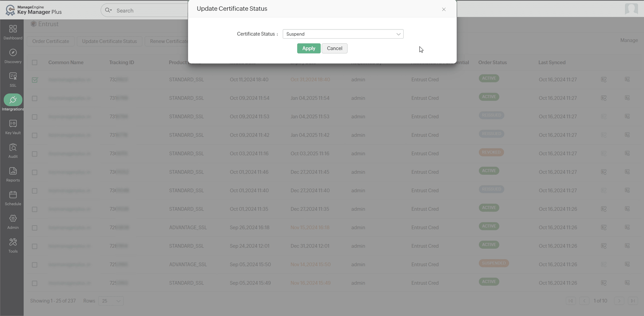Viewport: 644px width, 316px height.
Task: Click the Entrust page heading
Action: click(48, 24)
